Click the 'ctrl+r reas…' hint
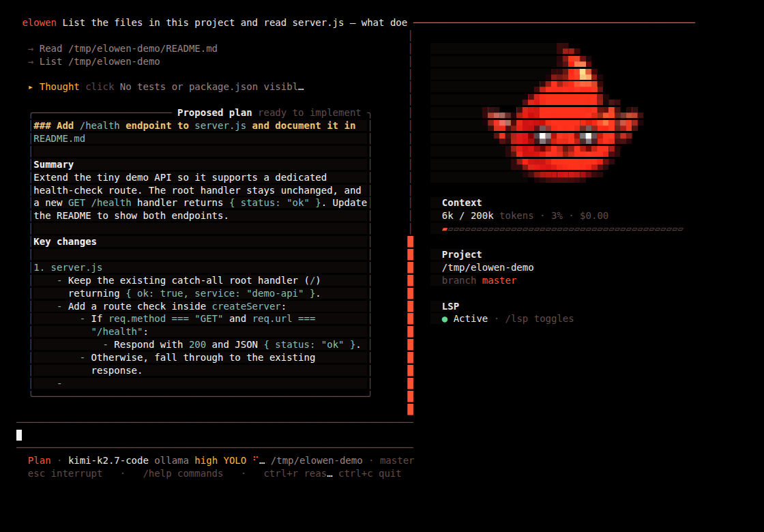Image resolution: width=764 pixels, height=532 pixels. (x=298, y=473)
